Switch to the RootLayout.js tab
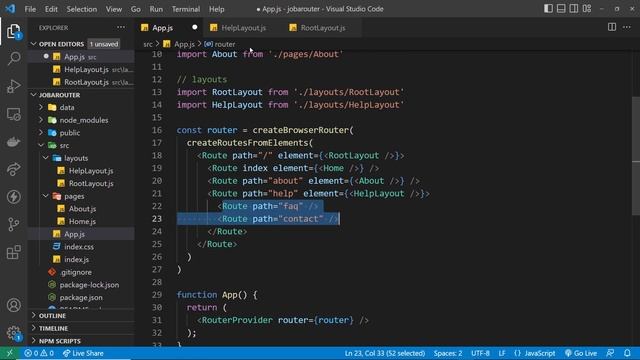The image size is (640, 360). [323, 28]
